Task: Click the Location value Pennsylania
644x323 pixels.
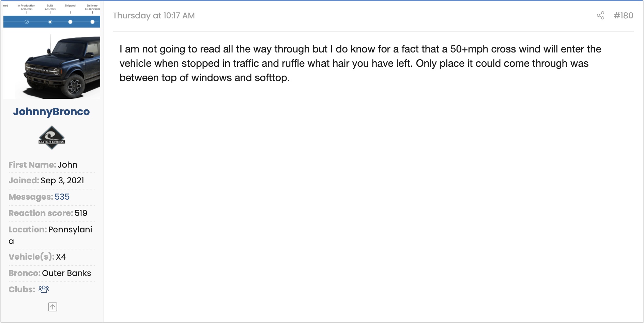Action: [x=70, y=230]
